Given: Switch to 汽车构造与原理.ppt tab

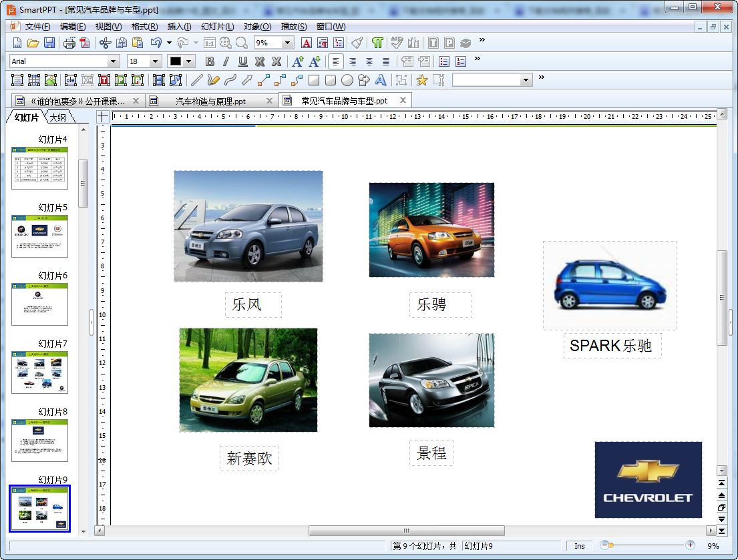Looking at the screenshot, I should coord(210,101).
